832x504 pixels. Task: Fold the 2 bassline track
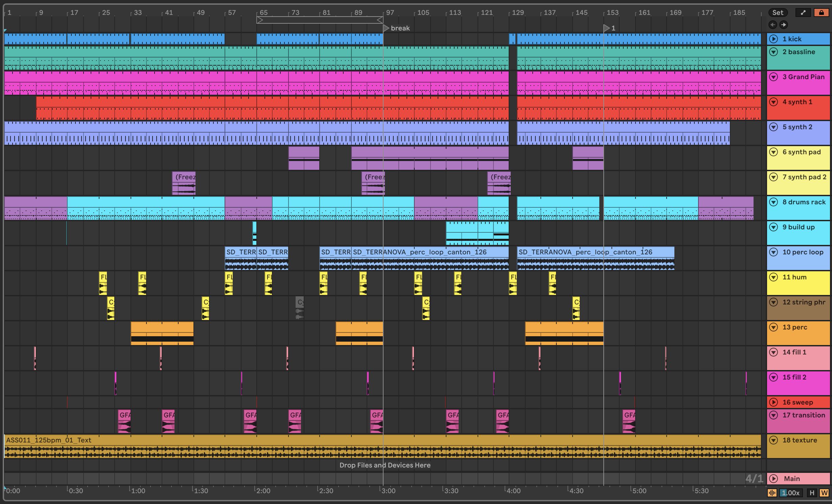point(773,52)
